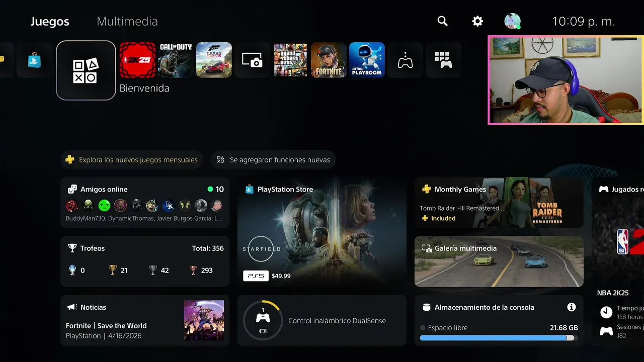Launch the Grand Theft Auto tile

click(x=290, y=60)
